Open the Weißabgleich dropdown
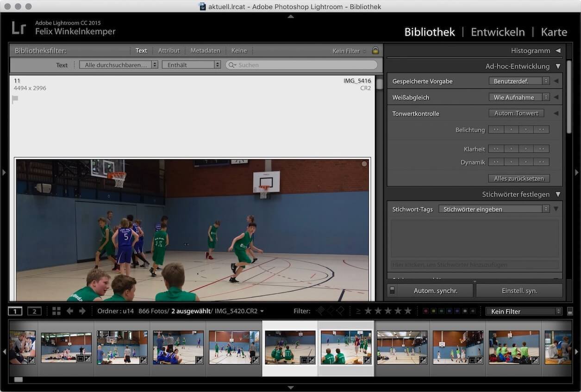Screen dimensions: 581x392 pos(519,97)
